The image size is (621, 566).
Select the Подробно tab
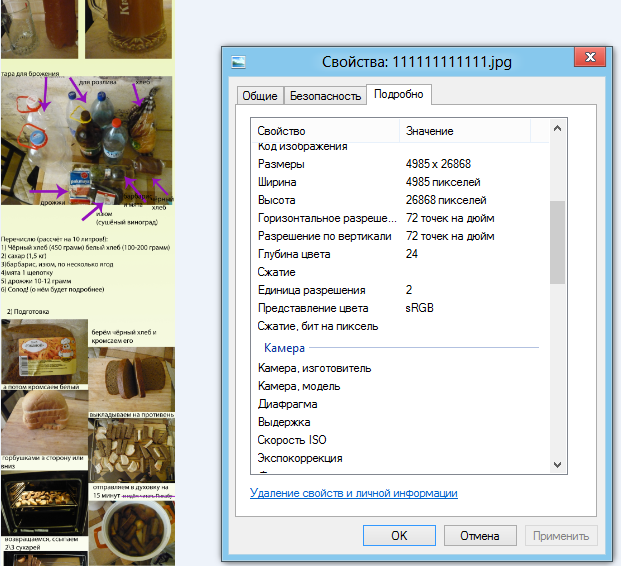(399, 94)
